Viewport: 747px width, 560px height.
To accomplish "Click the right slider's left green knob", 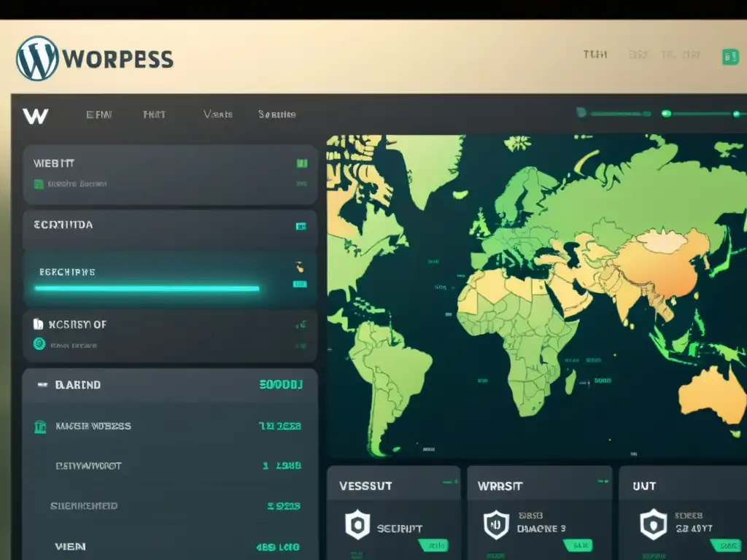I will pos(667,113).
